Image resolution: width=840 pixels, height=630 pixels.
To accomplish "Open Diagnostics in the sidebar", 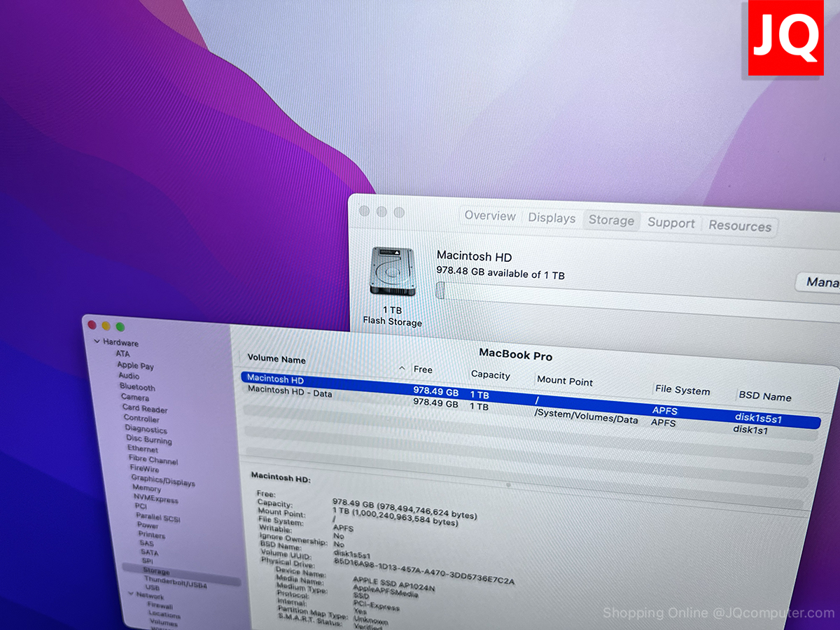I will coord(146,429).
